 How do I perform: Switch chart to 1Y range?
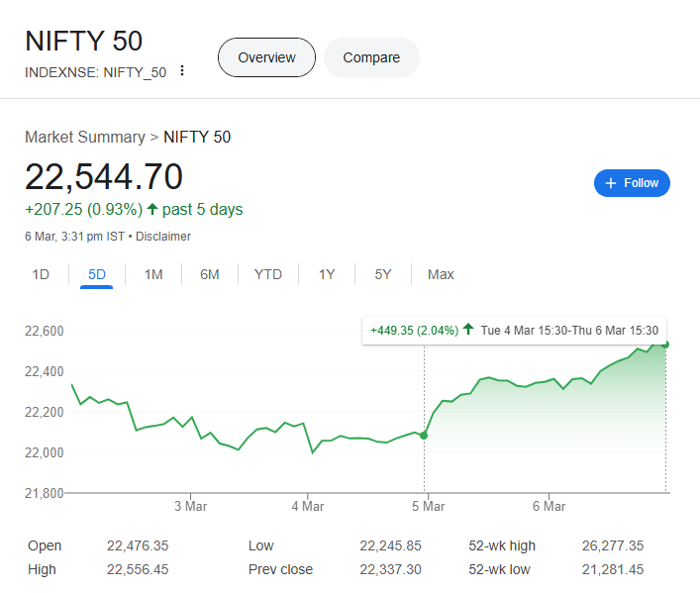(x=327, y=274)
